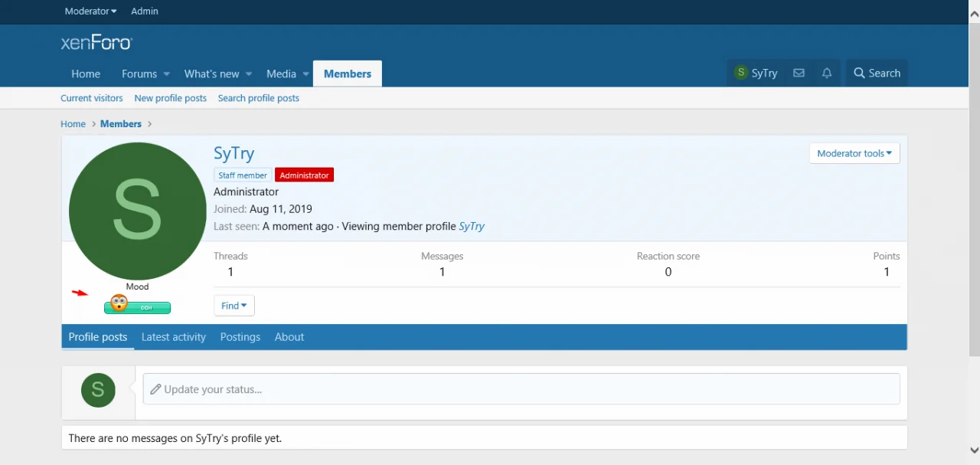Viewport: 980px width, 465px height.
Task: Open the alerts bell icon
Action: click(827, 74)
